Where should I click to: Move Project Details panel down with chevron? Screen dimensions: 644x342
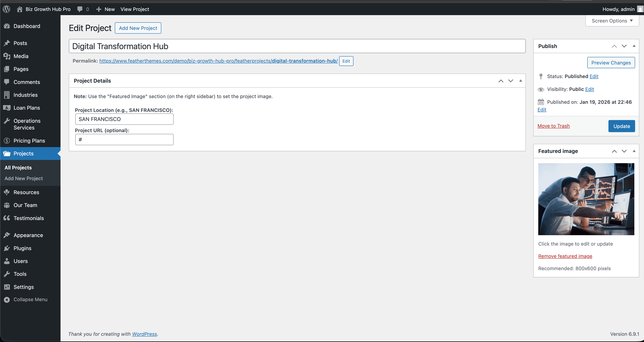click(510, 81)
